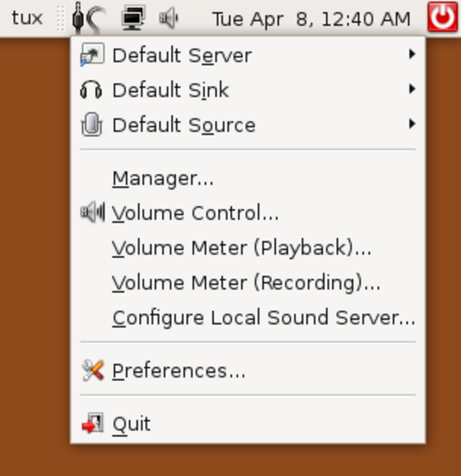Click the tux user name label
The width and height of the screenshot is (461, 476).
27,18
